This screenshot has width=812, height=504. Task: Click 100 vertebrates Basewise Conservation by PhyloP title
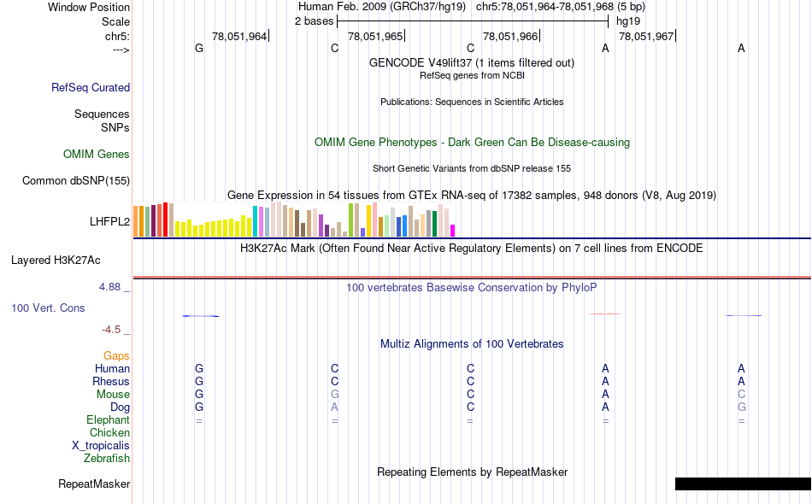[472, 287]
